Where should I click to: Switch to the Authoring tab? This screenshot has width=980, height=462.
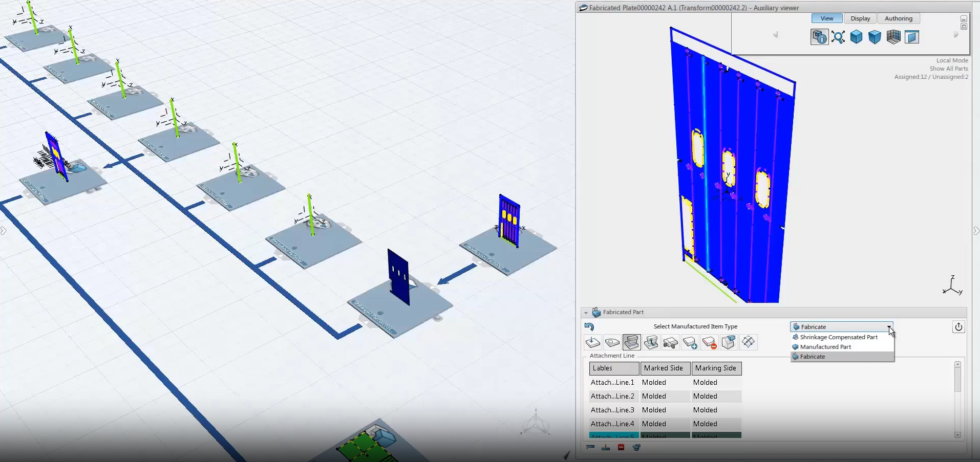coord(898,18)
